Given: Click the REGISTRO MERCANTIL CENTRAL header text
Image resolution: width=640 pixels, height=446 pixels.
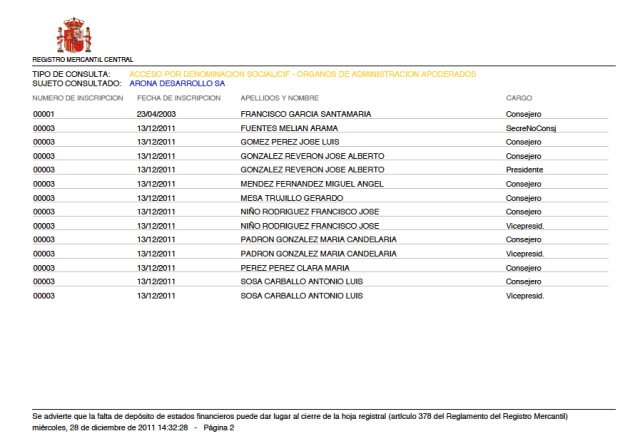Looking at the screenshot, I should pyautogui.click(x=82, y=60).
